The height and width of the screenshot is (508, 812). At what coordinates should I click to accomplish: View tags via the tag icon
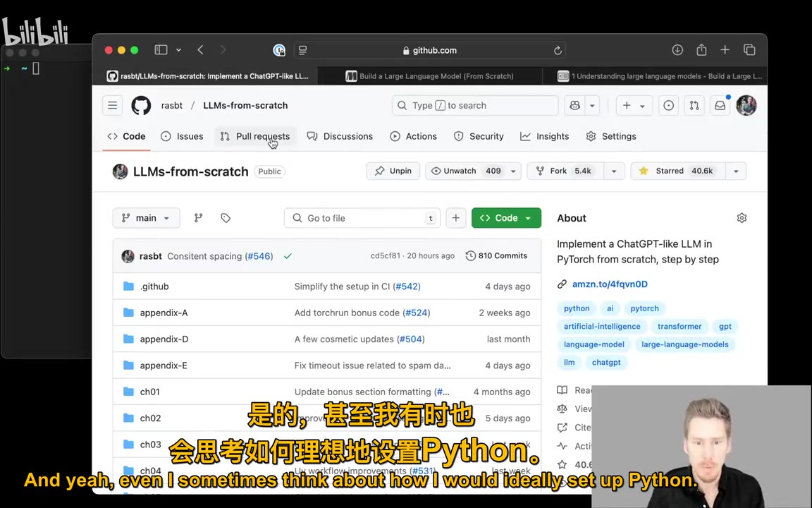tap(226, 218)
